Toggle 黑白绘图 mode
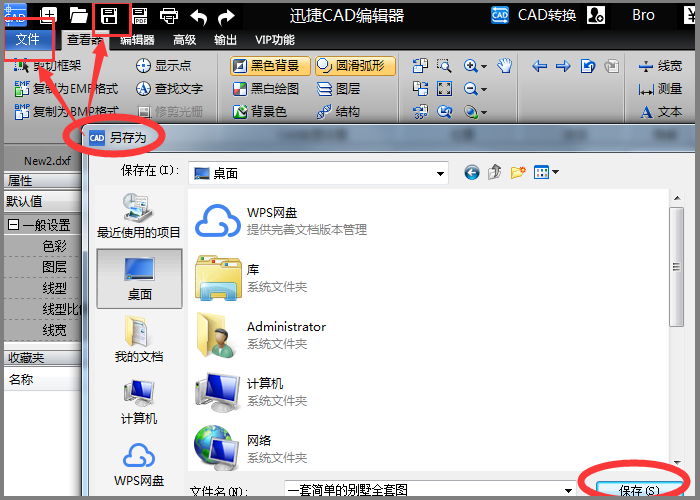The image size is (700, 500). point(266,89)
